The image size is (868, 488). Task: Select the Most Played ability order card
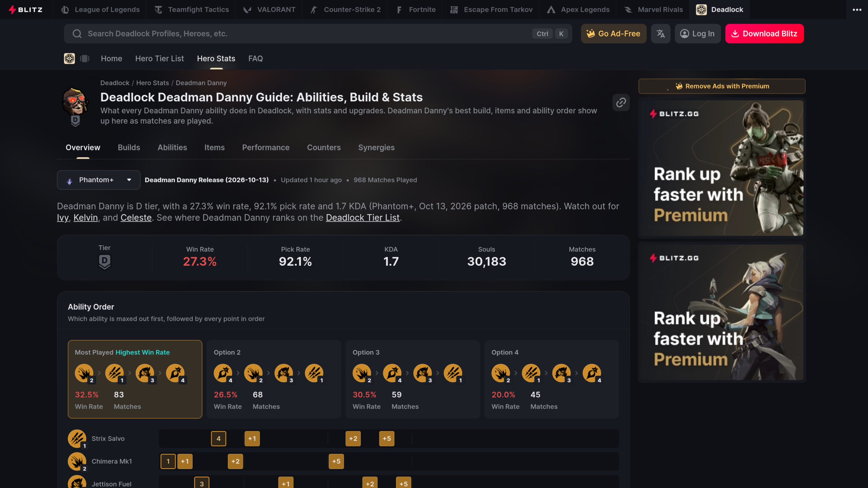135,379
